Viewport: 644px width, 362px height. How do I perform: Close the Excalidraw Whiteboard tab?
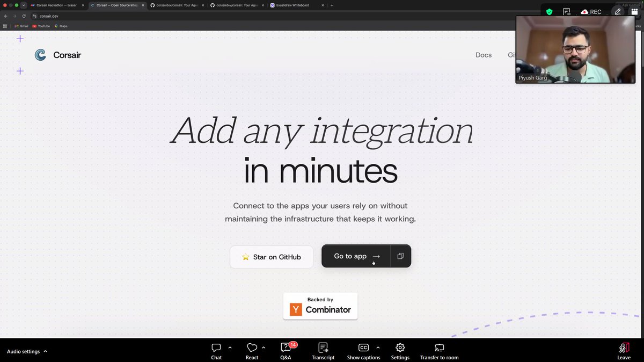tap(323, 5)
